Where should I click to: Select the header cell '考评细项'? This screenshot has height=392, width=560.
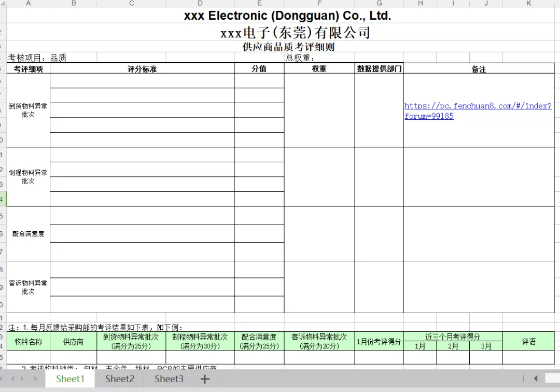(x=28, y=69)
